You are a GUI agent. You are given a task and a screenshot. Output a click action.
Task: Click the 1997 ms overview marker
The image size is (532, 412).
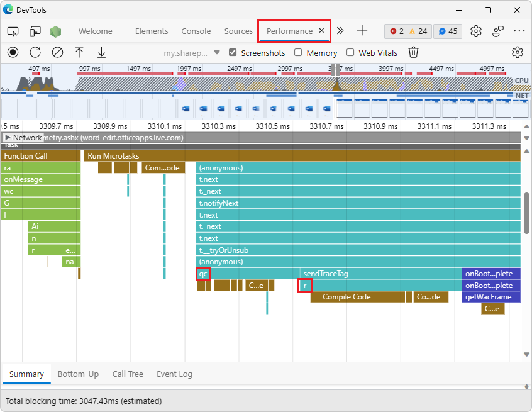(189, 69)
